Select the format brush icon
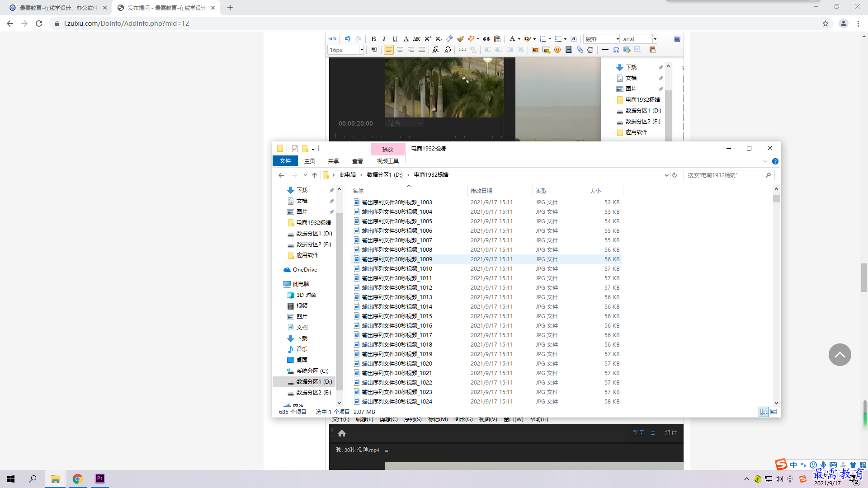This screenshot has width=868, height=488. click(460, 39)
